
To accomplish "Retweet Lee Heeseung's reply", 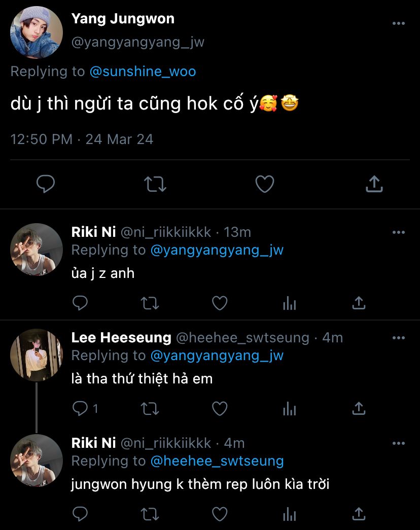I will (150, 408).
